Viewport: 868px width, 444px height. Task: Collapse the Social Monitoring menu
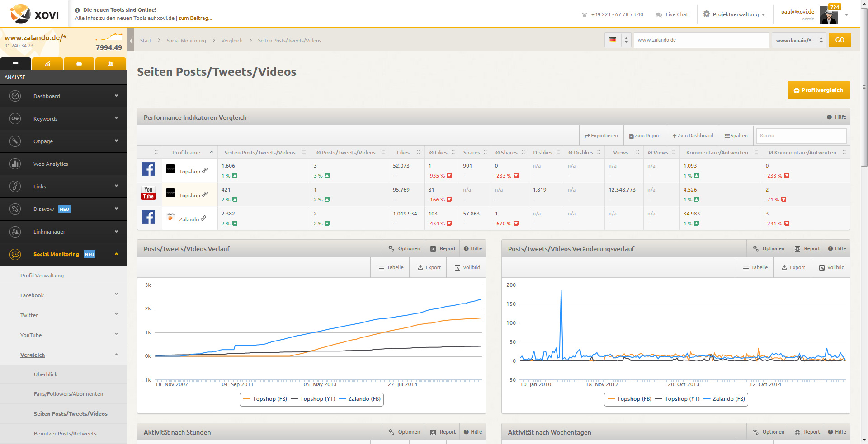(x=63, y=254)
